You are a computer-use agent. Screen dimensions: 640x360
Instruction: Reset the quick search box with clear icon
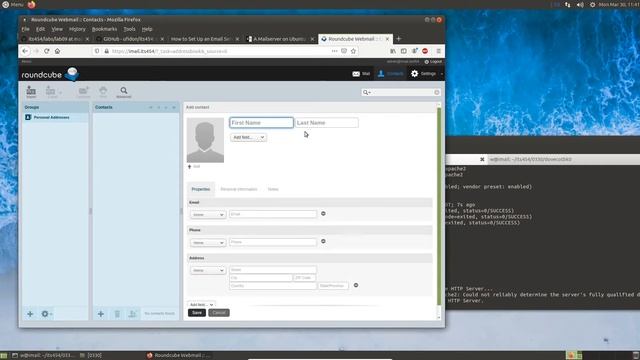[x=437, y=93]
